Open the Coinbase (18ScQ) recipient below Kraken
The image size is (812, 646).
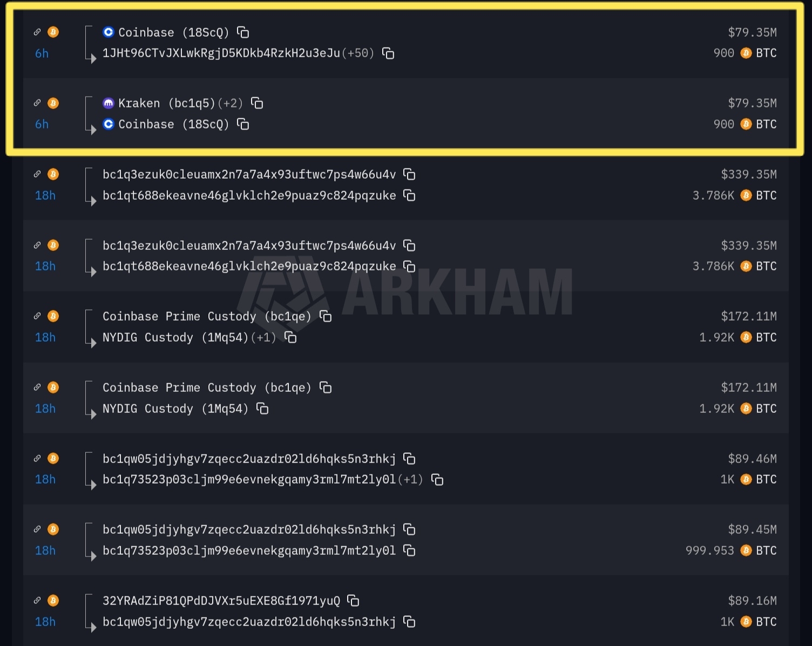click(174, 124)
